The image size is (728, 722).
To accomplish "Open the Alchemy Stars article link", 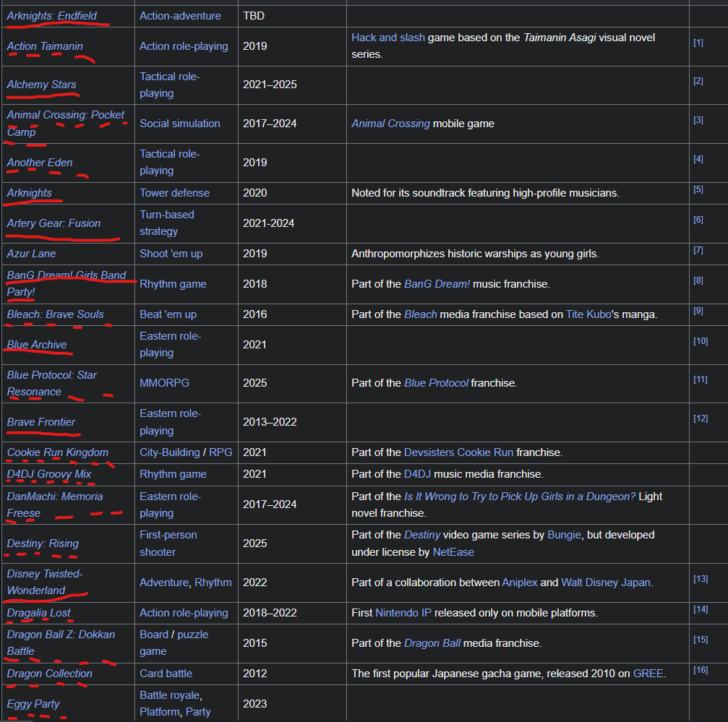I will 41,85.
